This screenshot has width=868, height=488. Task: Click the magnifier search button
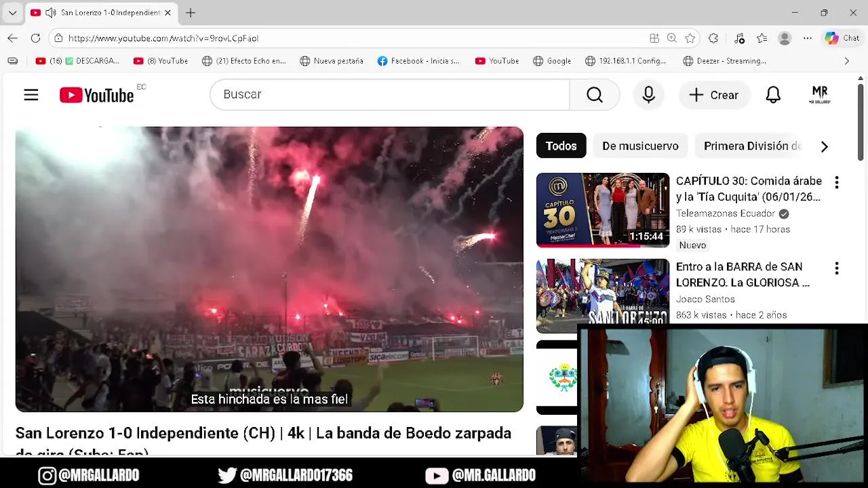(x=595, y=94)
